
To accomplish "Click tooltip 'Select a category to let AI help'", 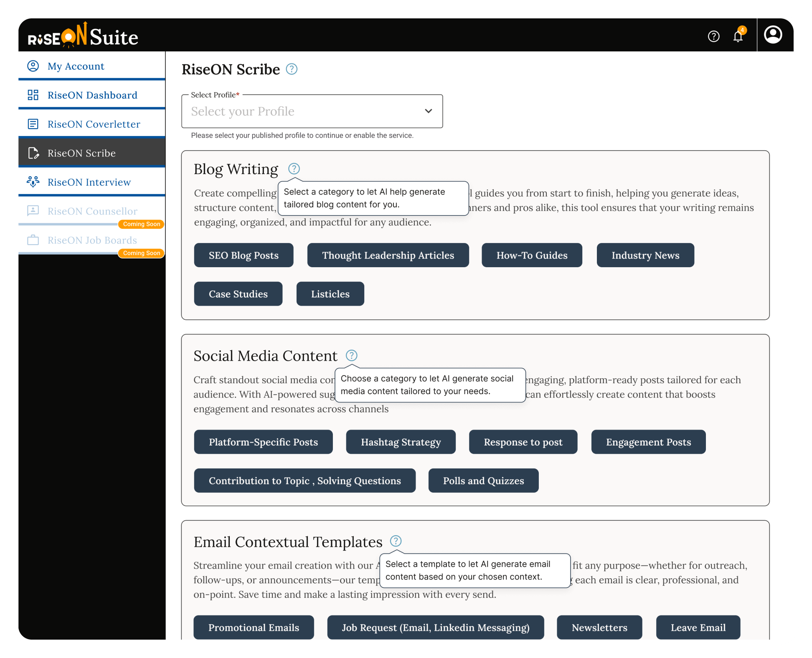I will [x=373, y=198].
